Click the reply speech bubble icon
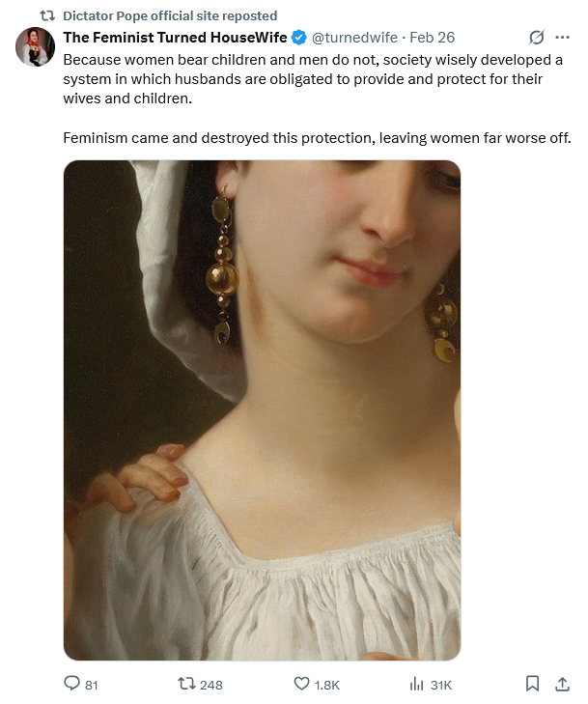588x704 pixels. tap(71, 684)
